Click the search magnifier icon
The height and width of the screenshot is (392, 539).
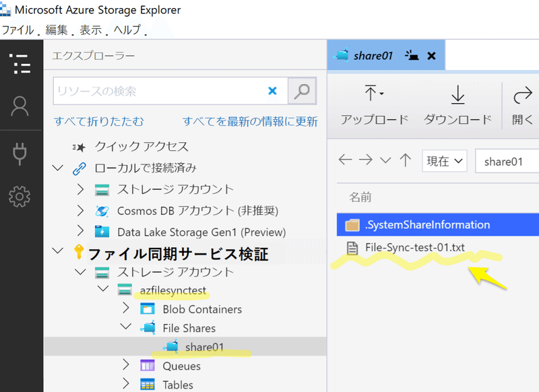(302, 91)
